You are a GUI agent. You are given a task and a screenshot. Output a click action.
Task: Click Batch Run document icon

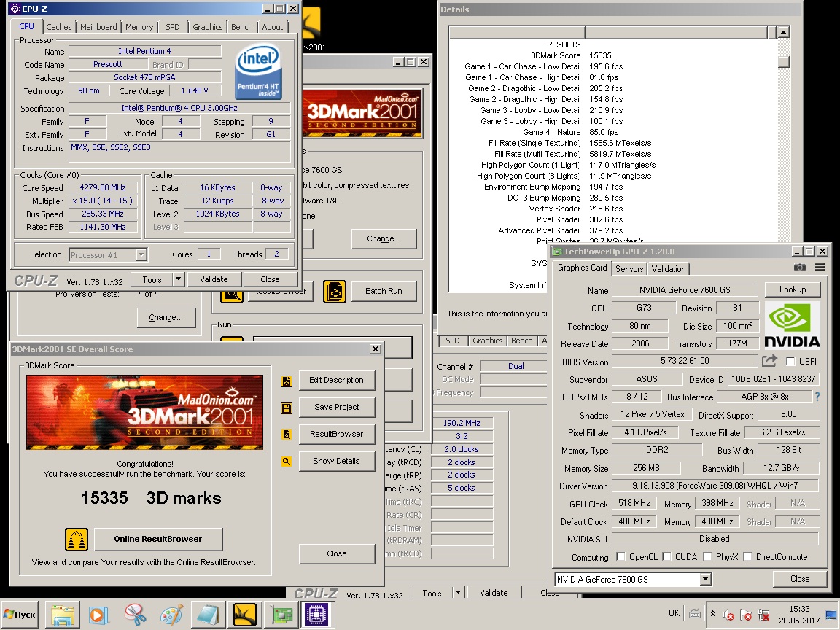click(x=335, y=292)
